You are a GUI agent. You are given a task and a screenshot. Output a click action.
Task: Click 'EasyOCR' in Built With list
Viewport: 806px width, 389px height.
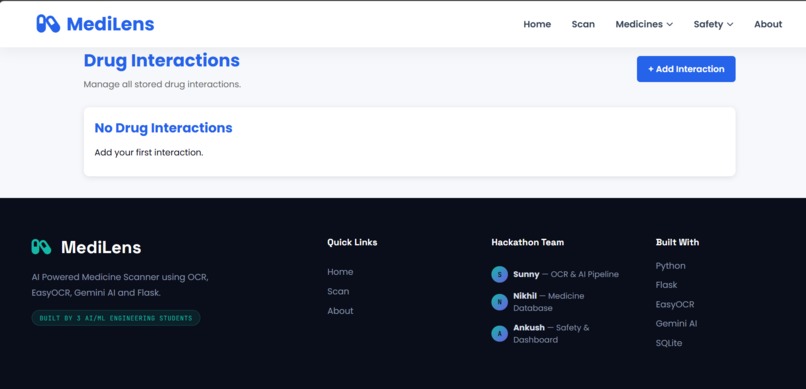674,304
